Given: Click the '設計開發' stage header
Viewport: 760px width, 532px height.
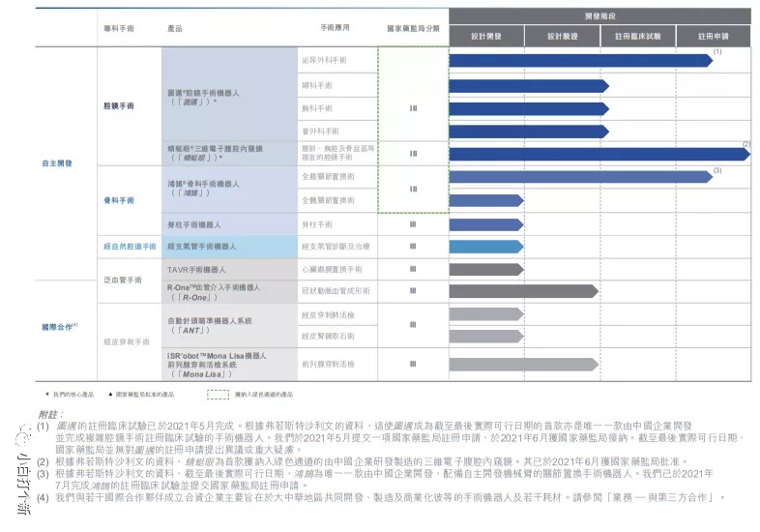Looking at the screenshot, I should tap(486, 36).
